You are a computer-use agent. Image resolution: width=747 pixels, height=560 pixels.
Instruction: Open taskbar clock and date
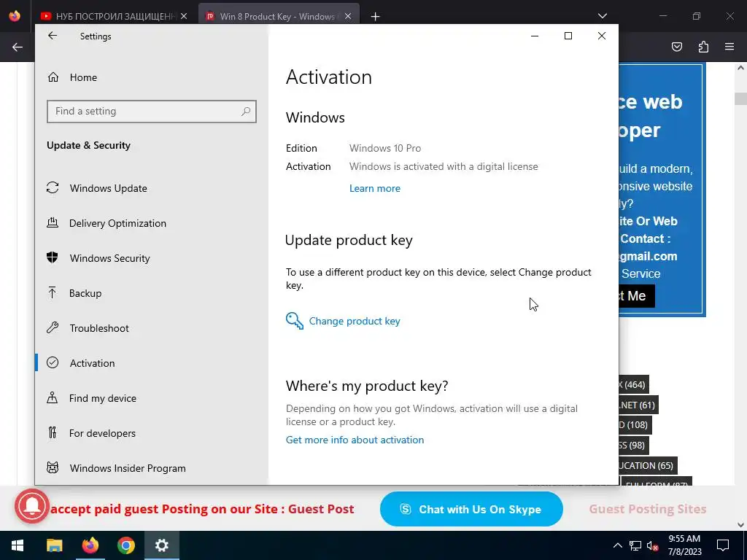pos(684,545)
